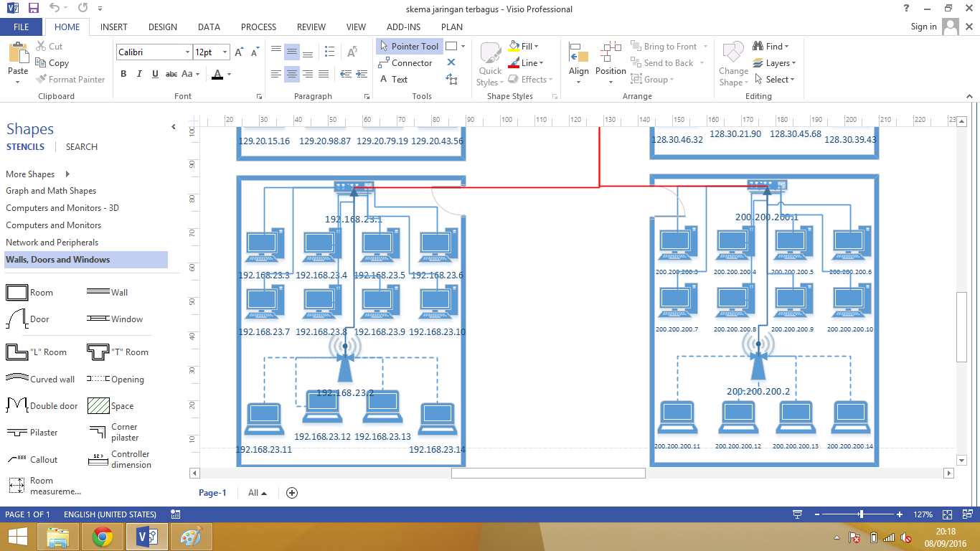Click Sign in at top right
The width and height of the screenshot is (980, 551).
923,27
